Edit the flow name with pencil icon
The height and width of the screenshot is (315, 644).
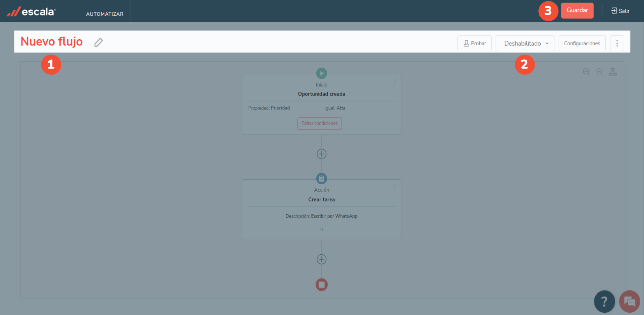(98, 42)
